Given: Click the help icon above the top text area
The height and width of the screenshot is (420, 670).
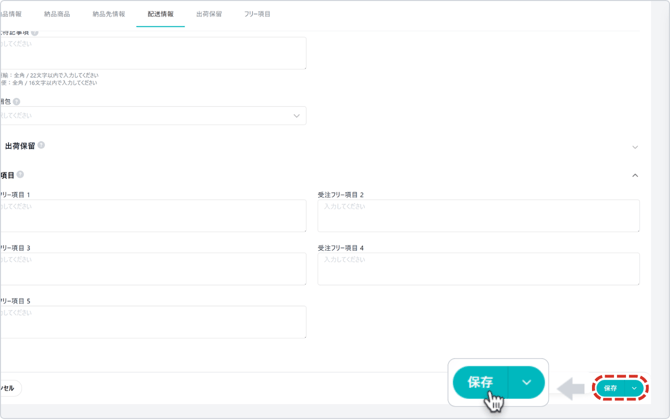Looking at the screenshot, I should click(x=35, y=32).
